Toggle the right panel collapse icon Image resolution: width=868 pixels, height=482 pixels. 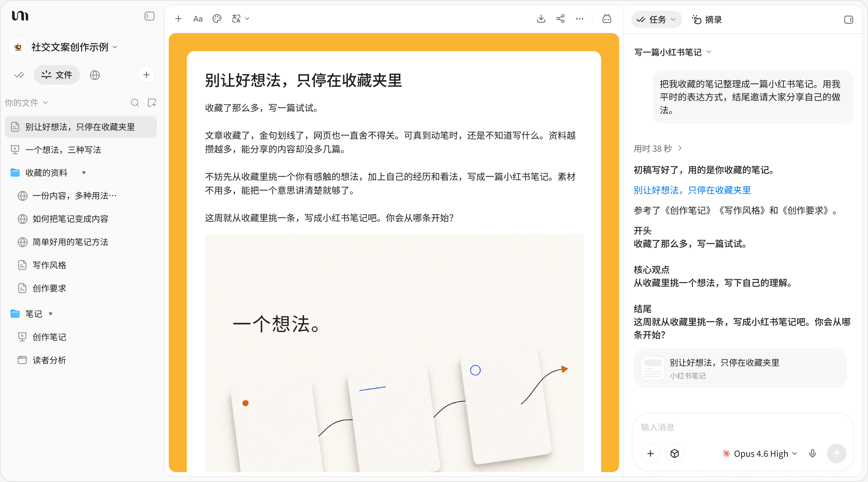(x=848, y=20)
